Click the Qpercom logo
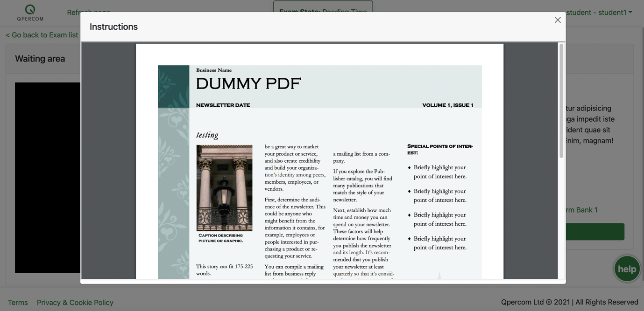Viewport: 644px width, 311px height. [30, 13]
